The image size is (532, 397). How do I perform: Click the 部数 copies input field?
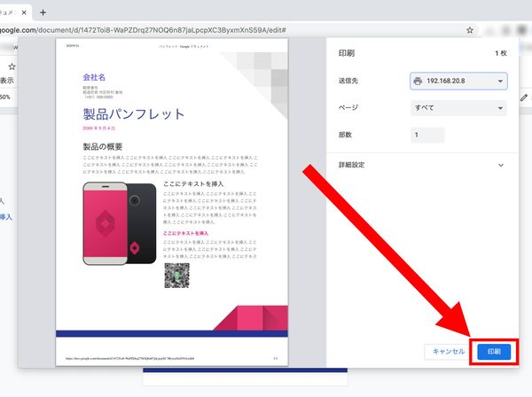coord(427,135)
